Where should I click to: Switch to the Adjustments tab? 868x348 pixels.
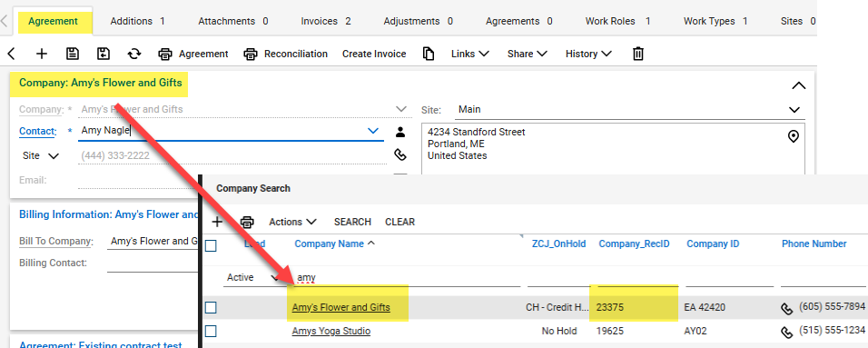pos(418,21)
